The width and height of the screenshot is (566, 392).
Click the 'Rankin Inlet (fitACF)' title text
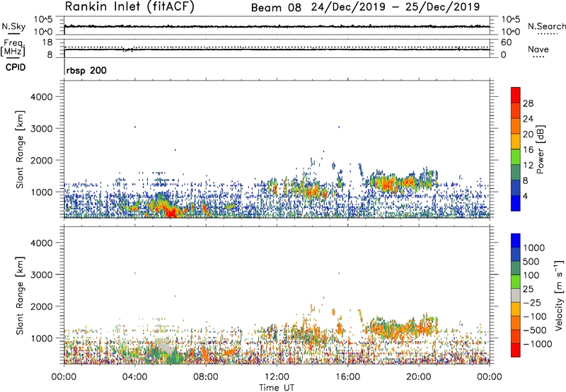tap(129, 7)
